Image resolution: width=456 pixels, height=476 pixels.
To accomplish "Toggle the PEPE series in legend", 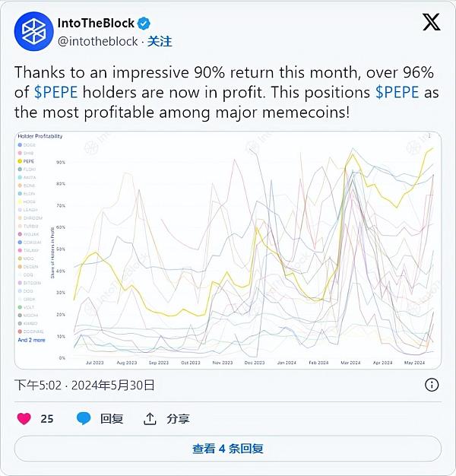I will [27, 161].
